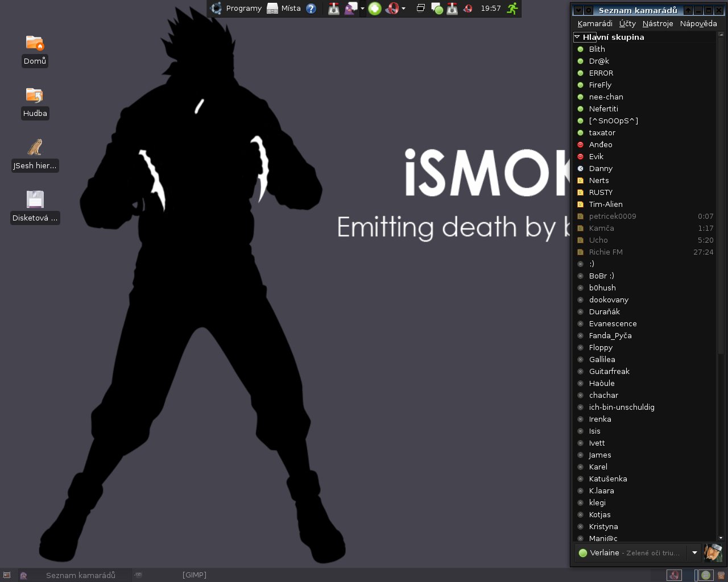The height and width of the screenshot is (582, 728).
Task: Select buddy Dr@k
Action: [645, 61]
